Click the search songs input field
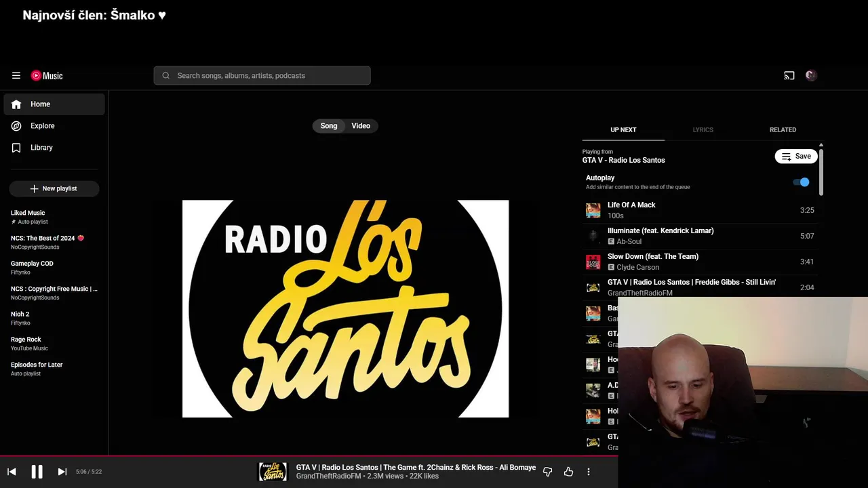 point(262,76)
